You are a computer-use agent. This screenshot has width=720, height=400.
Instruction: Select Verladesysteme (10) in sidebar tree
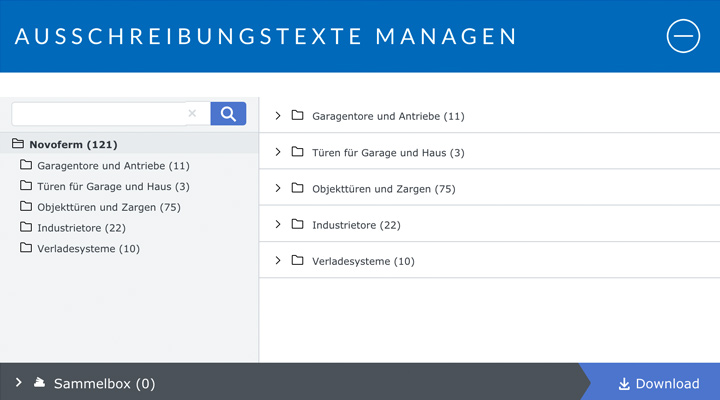tap(88, 249)
